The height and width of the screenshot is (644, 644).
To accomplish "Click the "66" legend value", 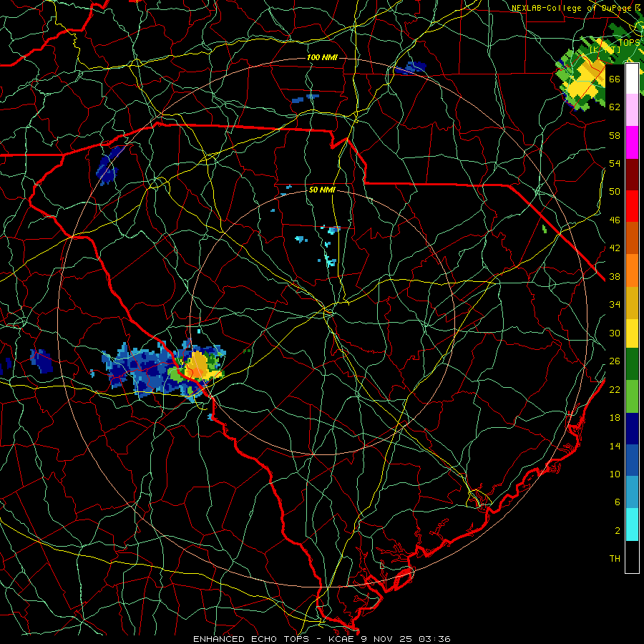I will pyautogui.click(x=615, y=79).
